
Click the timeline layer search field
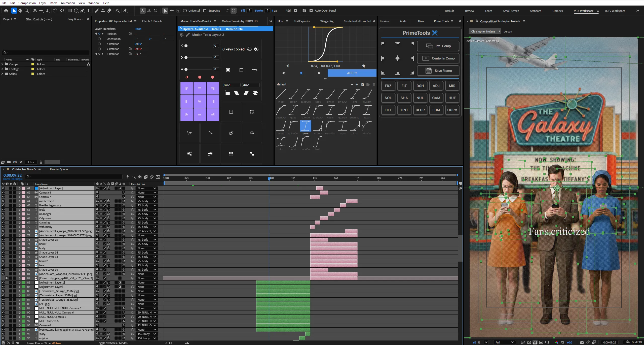74,177
